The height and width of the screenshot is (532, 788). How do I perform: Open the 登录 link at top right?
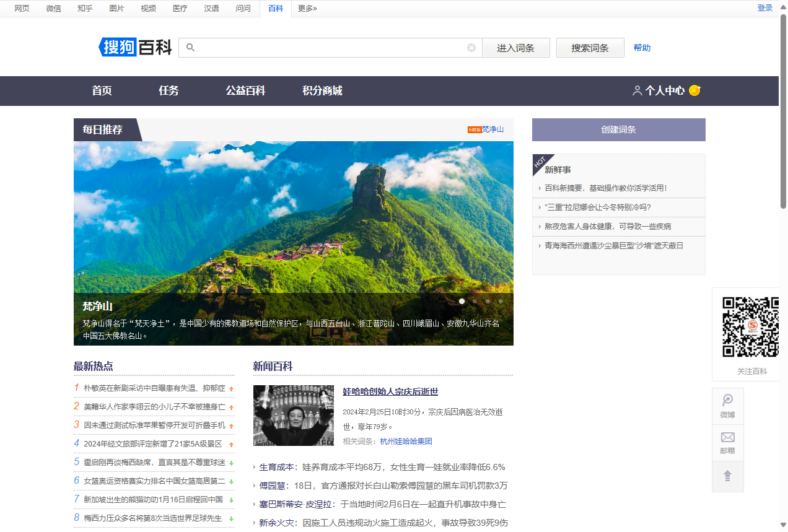click(765, 7)
